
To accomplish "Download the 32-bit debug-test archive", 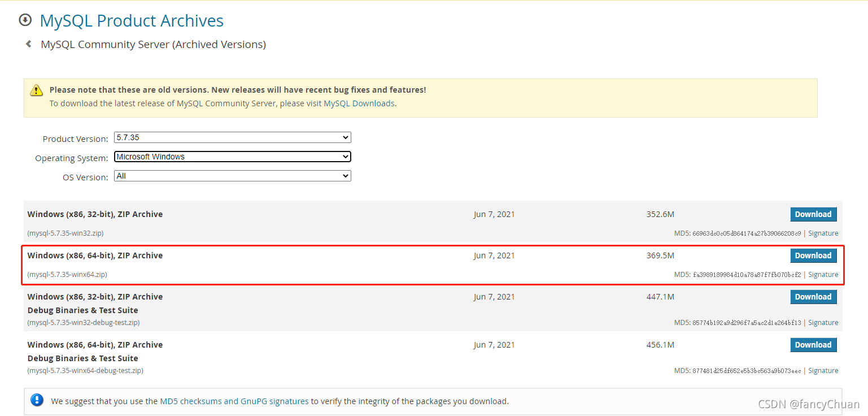I will (813, 297).
